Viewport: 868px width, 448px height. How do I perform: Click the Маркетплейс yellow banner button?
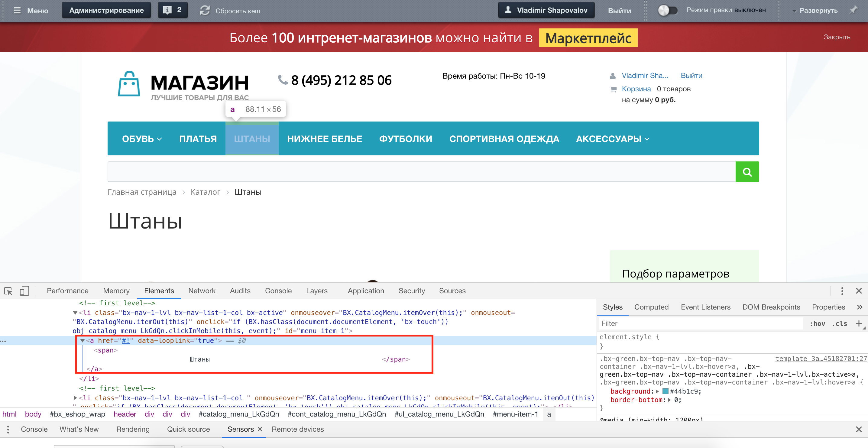click(x=588, y=38)
